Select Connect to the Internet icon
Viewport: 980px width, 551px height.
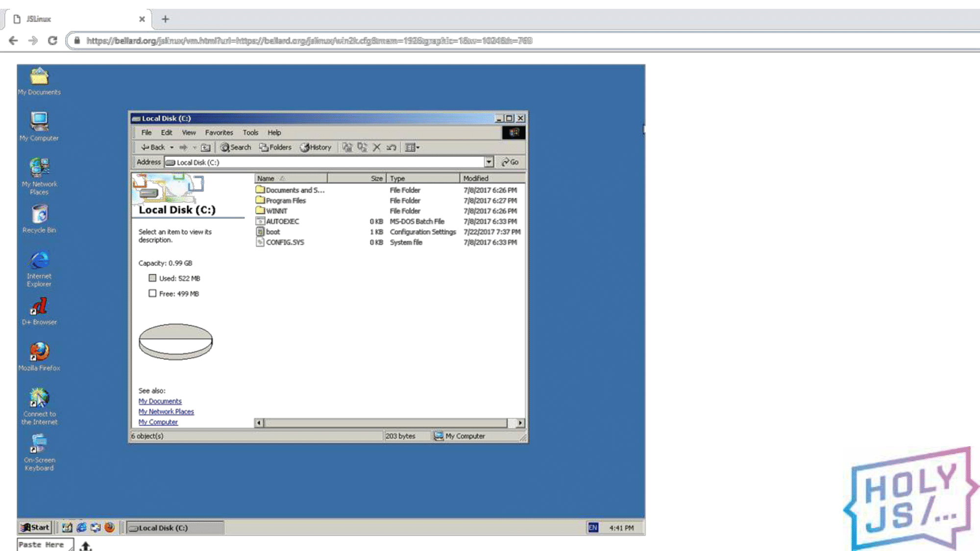(x=39, y=407)
